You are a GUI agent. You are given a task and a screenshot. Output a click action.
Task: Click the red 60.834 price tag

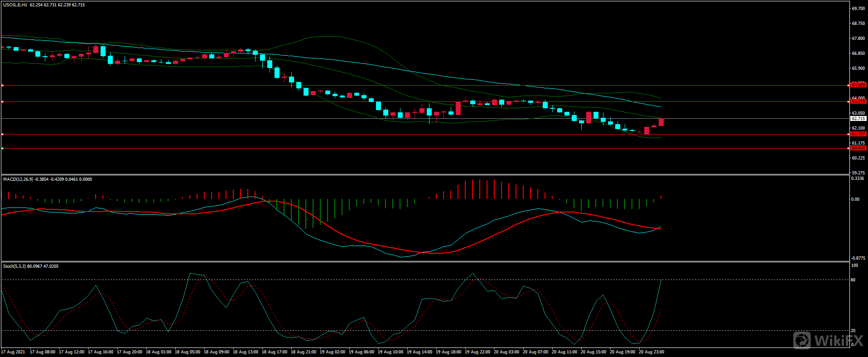point(858,148)
